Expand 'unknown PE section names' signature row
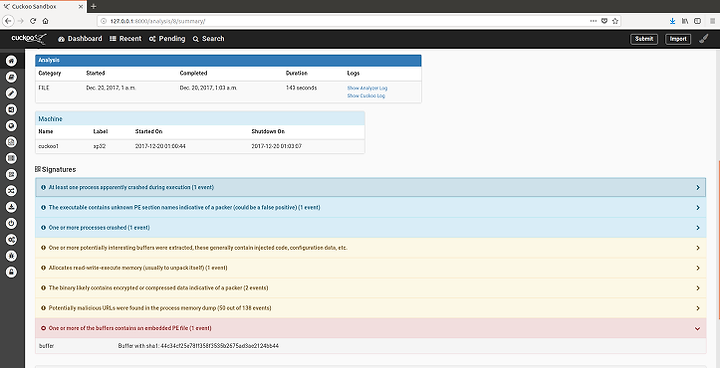Screen dimensions: 720x368 370,208
